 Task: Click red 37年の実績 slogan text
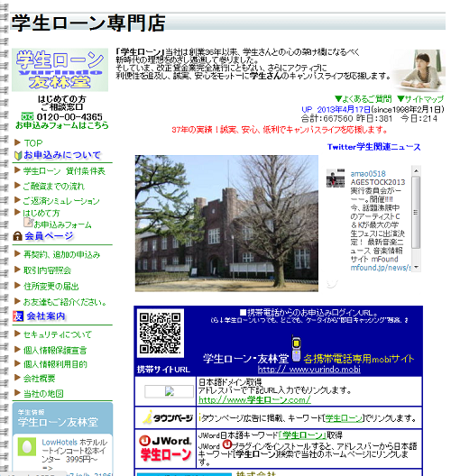coord(280,130)
